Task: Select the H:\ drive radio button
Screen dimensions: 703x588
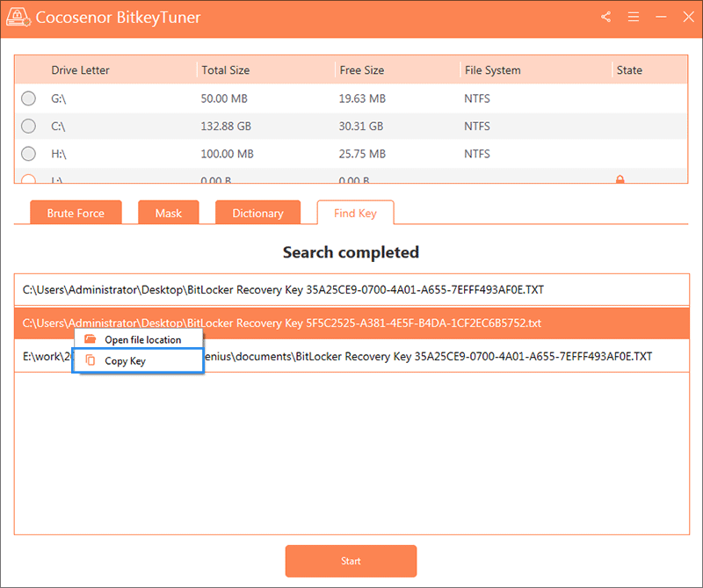Action: tap(28, 154)
